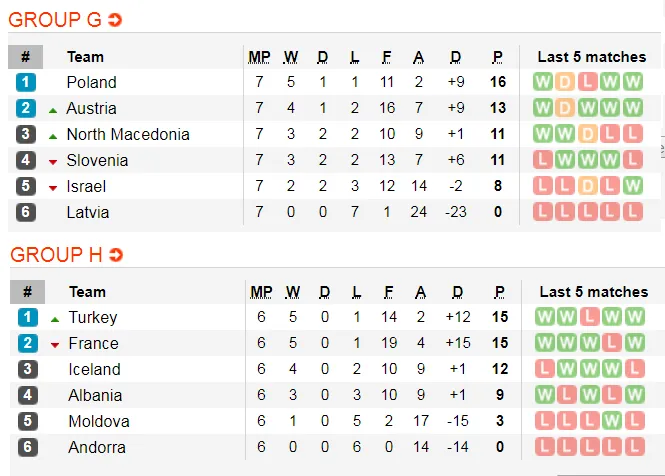Sort Group H by the W column header
This screenshot has height=476, width=665.
(292, 292)
